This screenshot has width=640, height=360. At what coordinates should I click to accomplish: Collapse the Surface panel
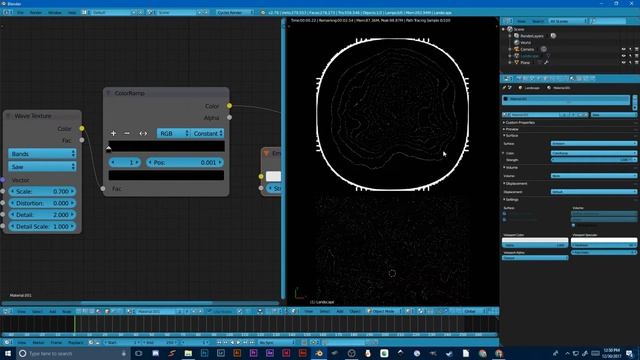[511, 136]
